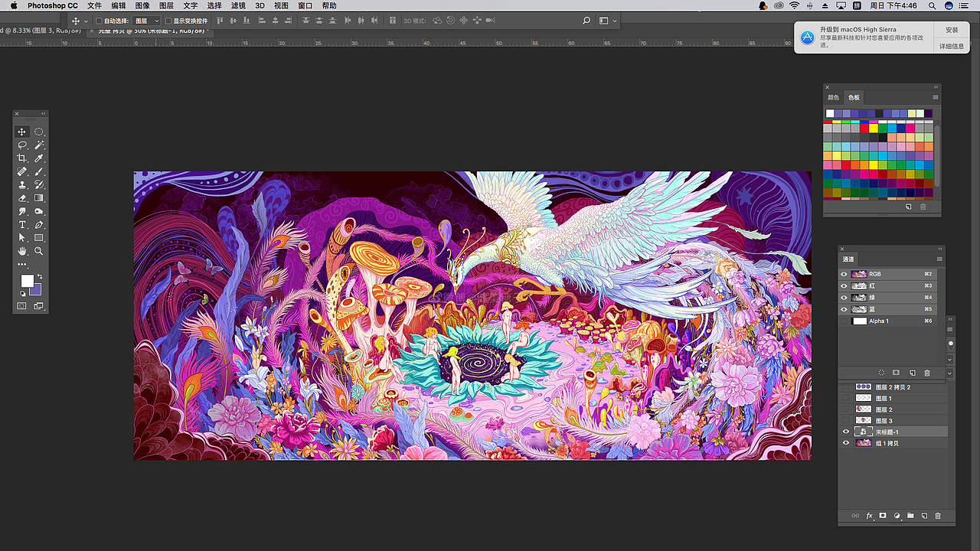The width and height of the screenshot is (980, 551).
Task: Swap foreground and background colors
Action: 39,276
